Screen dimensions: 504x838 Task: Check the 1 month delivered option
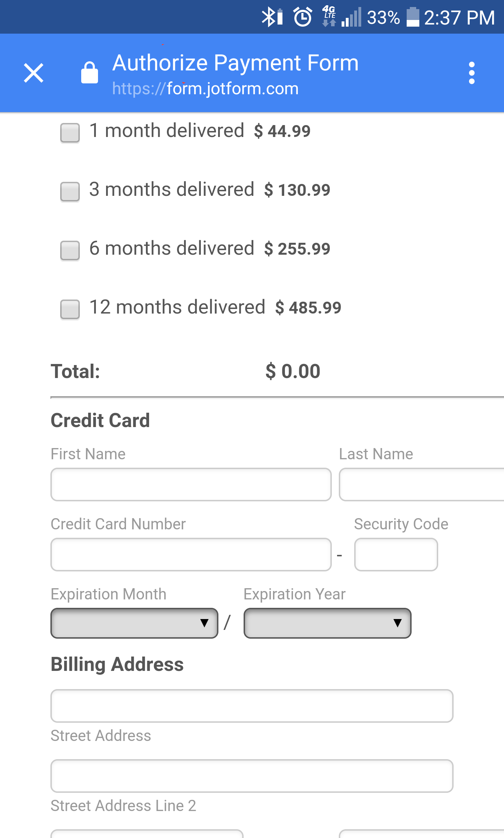tap(70, 132)
